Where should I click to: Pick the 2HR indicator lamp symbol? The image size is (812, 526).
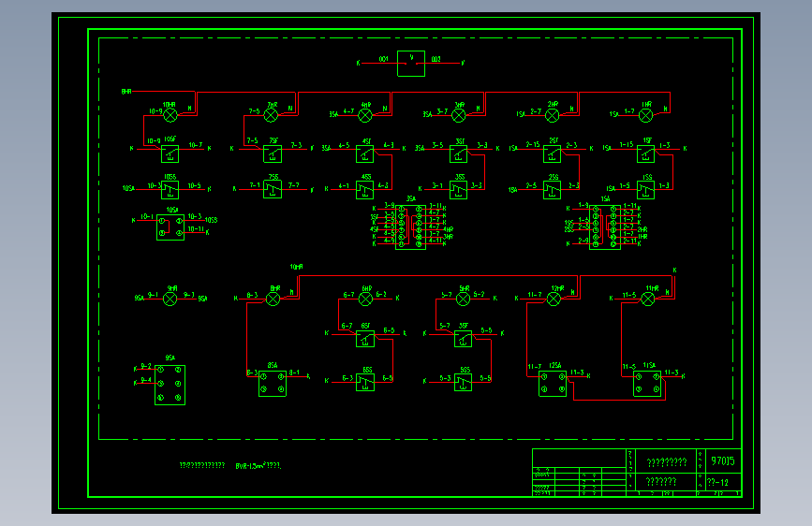(553, 115)
